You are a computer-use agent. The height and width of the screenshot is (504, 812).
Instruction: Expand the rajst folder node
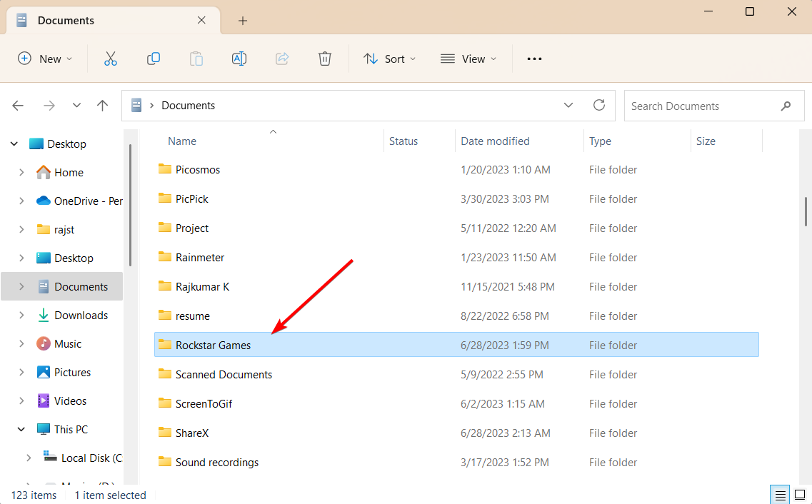[x=21, y=229]
